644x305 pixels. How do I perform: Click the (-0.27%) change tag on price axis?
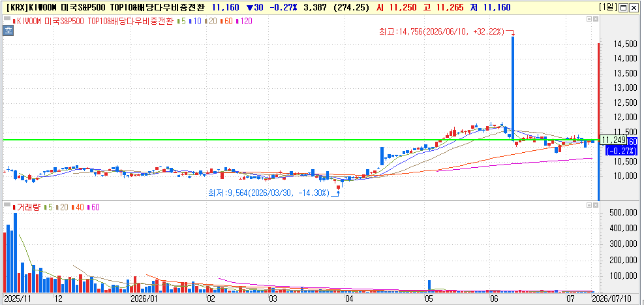(621, 150)
